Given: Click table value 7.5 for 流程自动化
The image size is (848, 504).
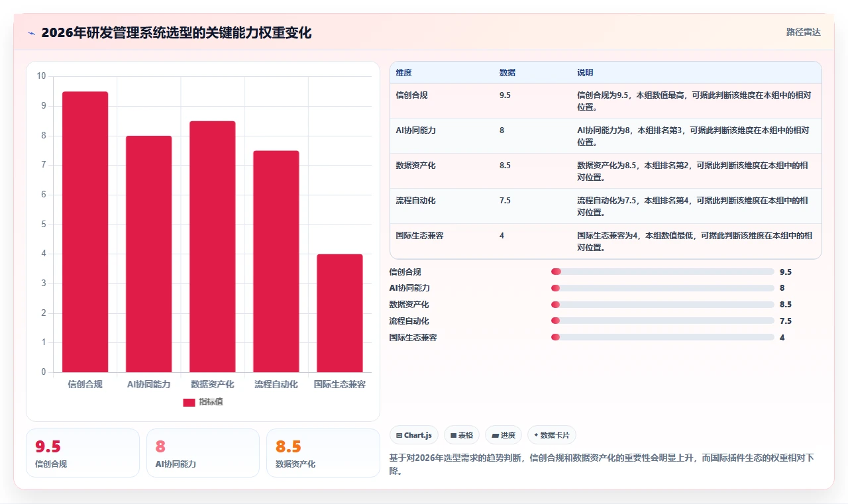Looking at the screenshot, I should 505,201.
